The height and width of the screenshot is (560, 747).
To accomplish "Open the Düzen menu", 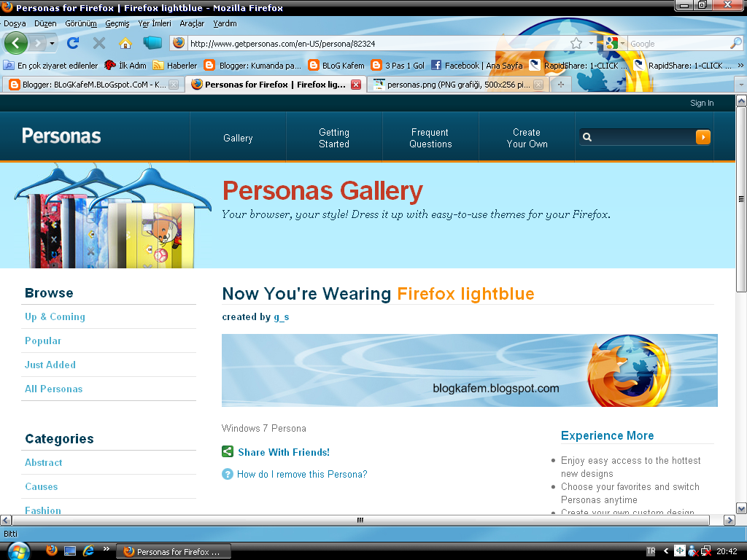I will (x=45, y=23).
